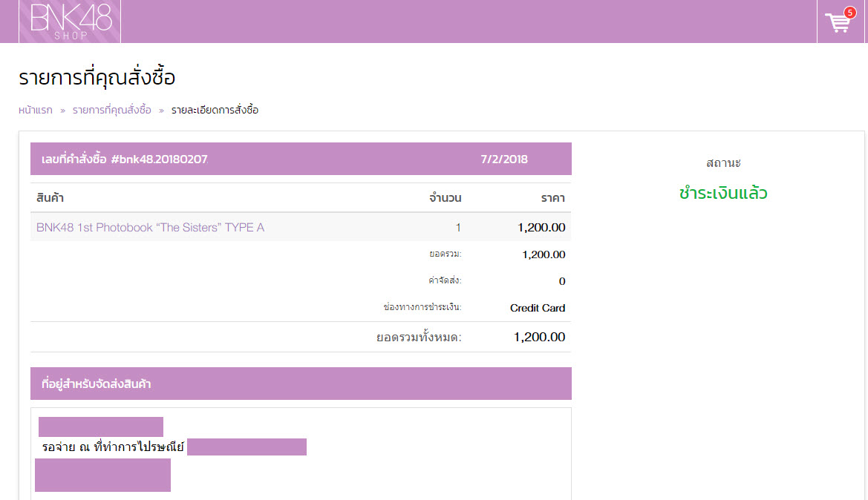Click the shipping cost value 0
The image size is (868, 500).
click(x=562, y=281)
